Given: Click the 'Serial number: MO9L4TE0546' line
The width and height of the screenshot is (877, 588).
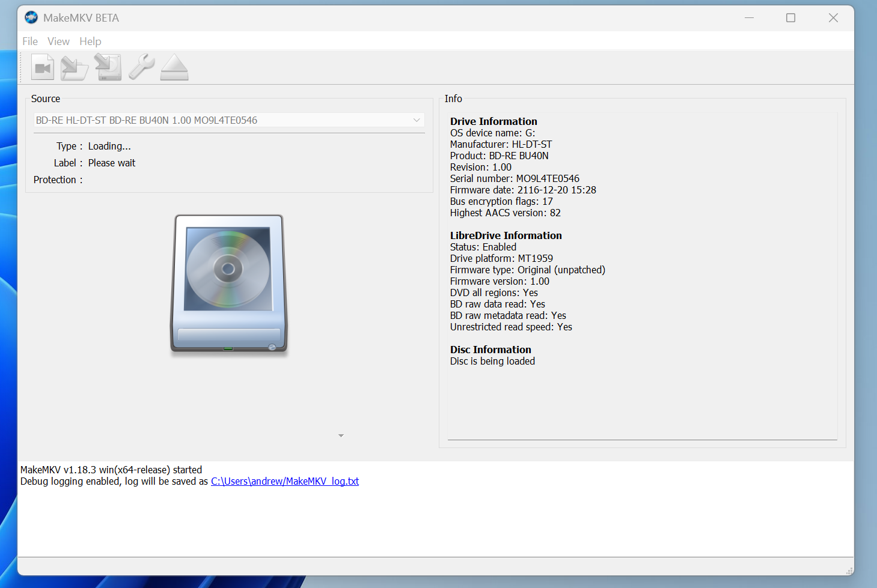Looking at the screenshot, I should click(x=515, y=178).
